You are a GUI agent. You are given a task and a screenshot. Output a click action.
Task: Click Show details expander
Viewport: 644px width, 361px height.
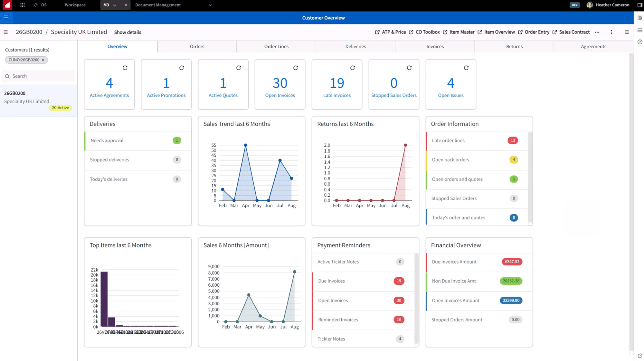coord(128,32)
